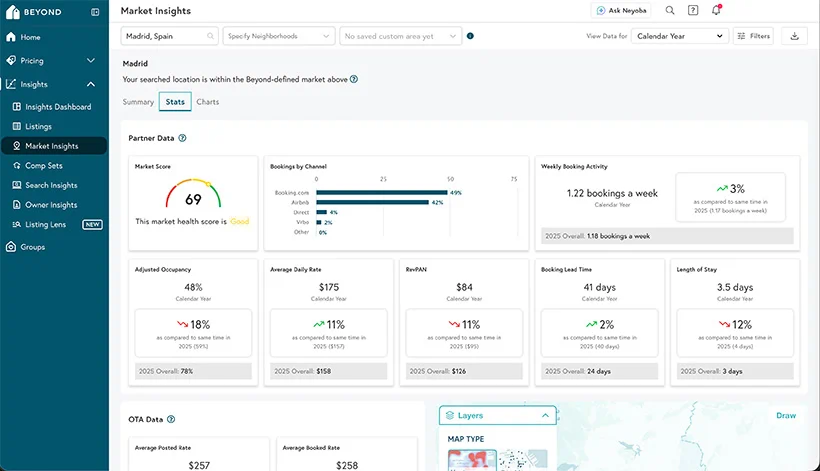
Task: Click the Booking Lead Time 41 days value
Action: coord(600,287)
